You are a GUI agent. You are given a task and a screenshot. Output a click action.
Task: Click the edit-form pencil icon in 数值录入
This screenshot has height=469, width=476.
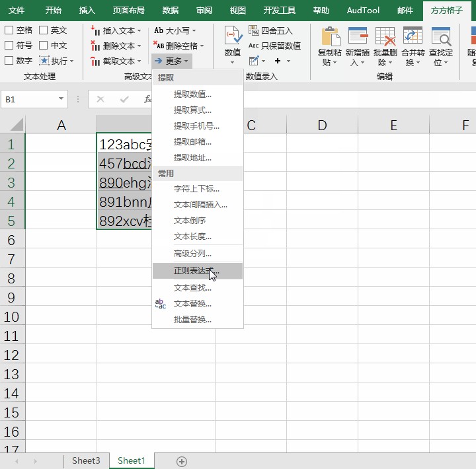click(254, 61)
